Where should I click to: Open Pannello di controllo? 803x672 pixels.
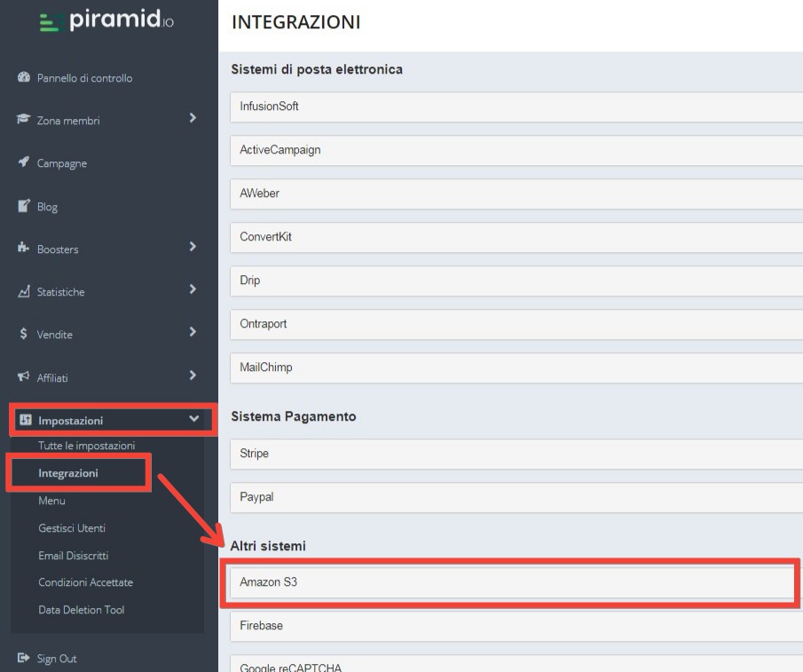point(84,78)
